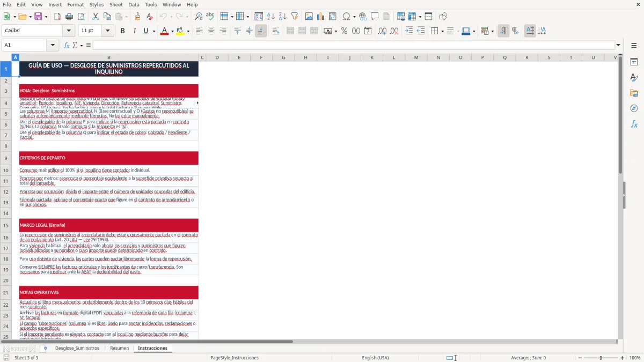644x362 pixels.
Task: Click the Insert Special Character omega icon
Action: click(346, 17)
